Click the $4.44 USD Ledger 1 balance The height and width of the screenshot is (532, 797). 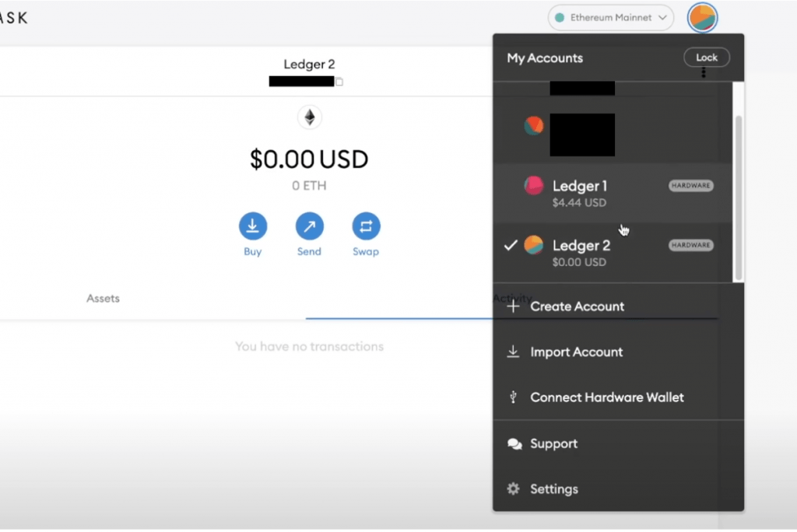pos(579,203)
